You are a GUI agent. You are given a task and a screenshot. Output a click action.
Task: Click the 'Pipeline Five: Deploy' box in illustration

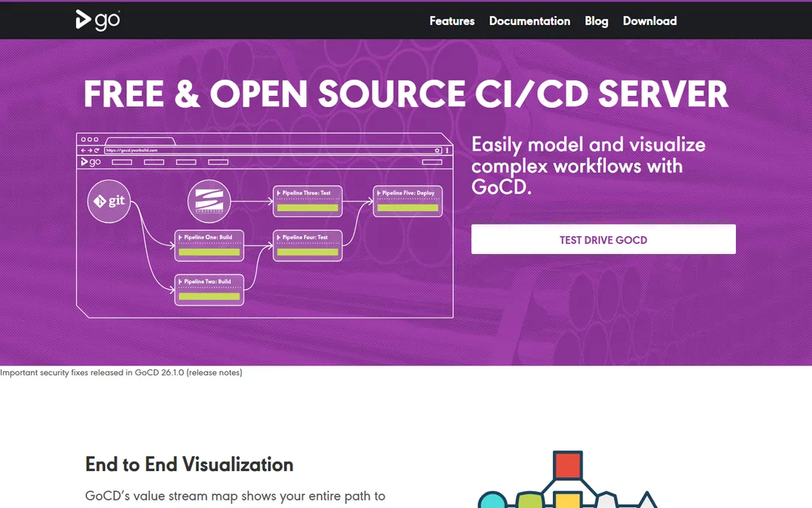(x=407, y=201)
